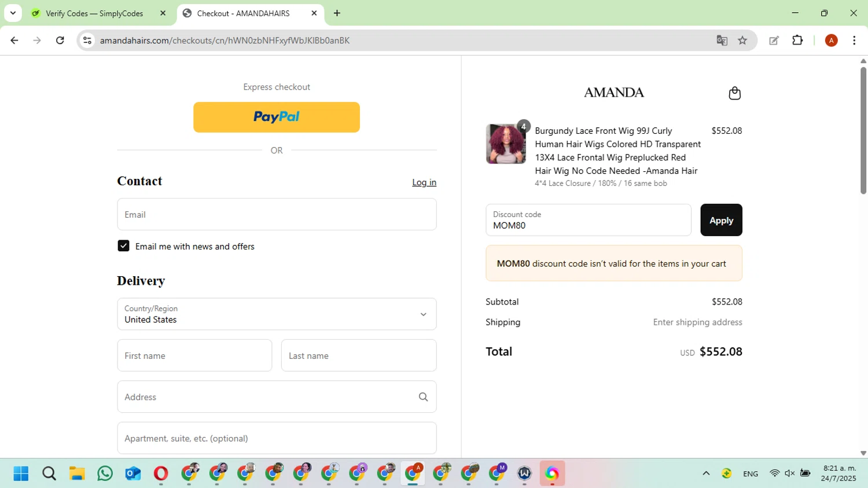Image resolution: width=868 pixels, height=488 pixels.
Task: Switch to the Verify Codes — SimplyCodes tab
Action: [x=94, y=13]
